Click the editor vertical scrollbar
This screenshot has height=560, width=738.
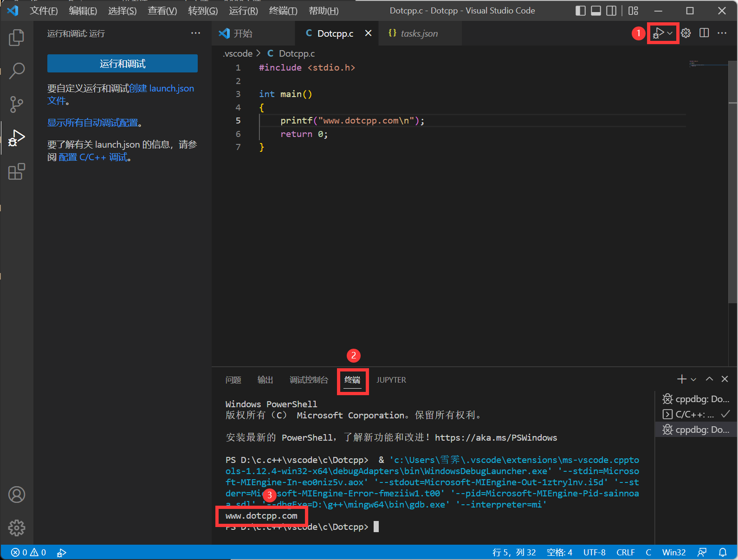click(733, 186)
